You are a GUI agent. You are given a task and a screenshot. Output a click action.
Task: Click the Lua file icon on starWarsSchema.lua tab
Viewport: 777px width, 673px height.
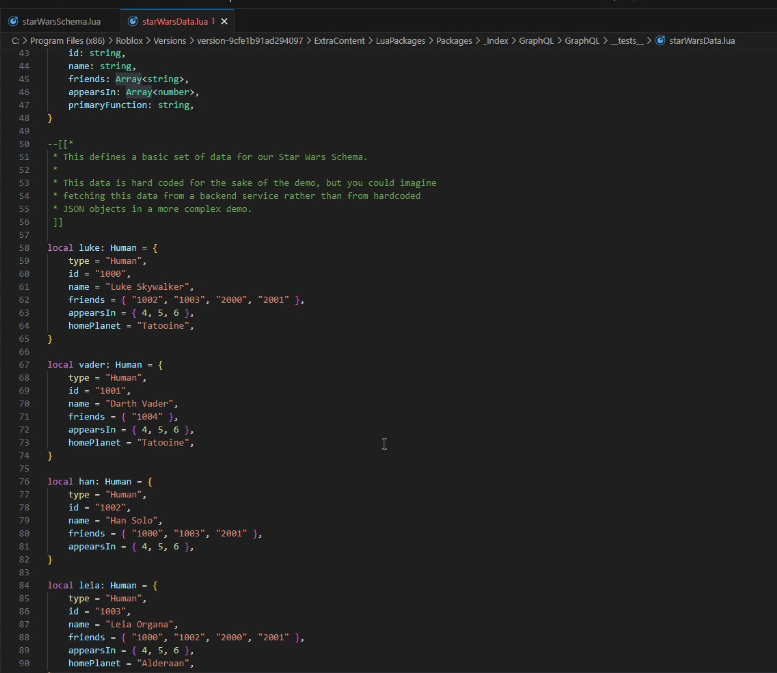(x=13, y=21)
